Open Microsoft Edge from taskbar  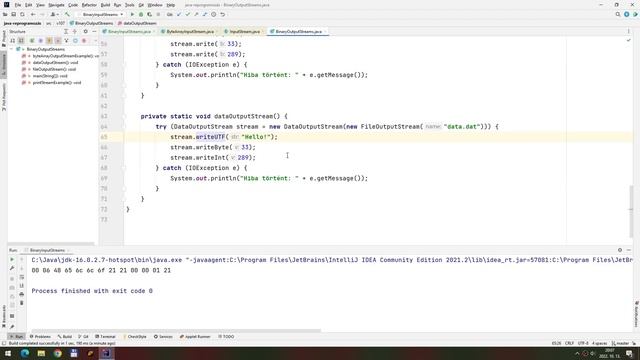click(24, 353)
